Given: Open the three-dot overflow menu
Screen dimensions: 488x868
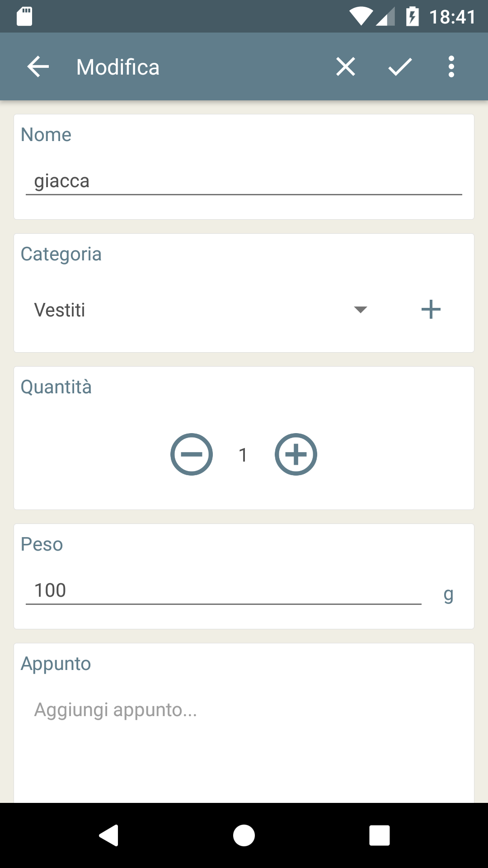Looking at the screenshot, I should [451, 67].
